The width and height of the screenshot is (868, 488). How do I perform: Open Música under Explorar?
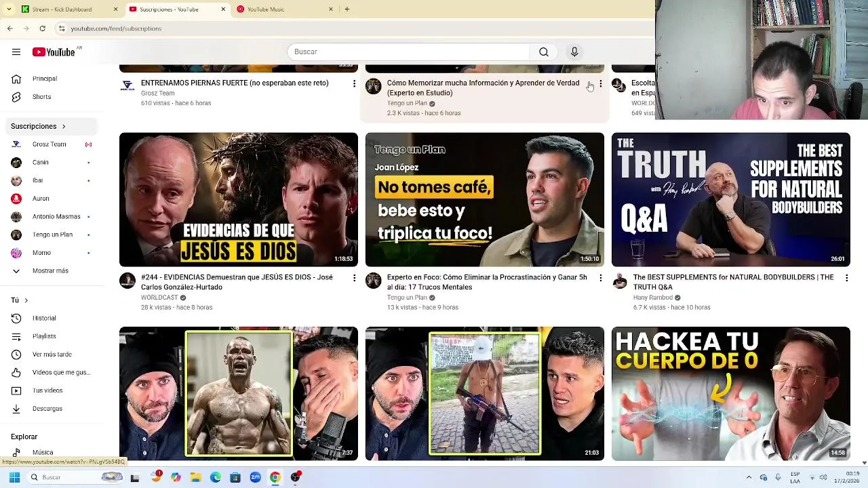pyautogui.click(x=51, y=452)
